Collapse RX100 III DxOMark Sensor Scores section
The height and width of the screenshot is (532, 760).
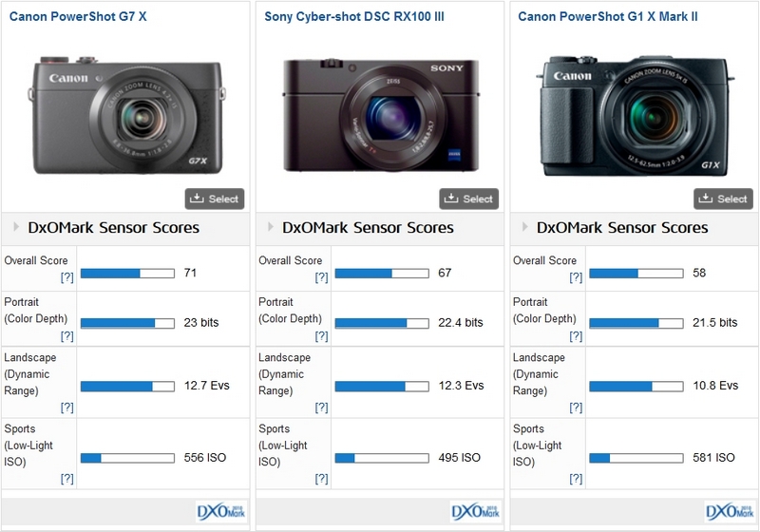[x=271, y=226]
